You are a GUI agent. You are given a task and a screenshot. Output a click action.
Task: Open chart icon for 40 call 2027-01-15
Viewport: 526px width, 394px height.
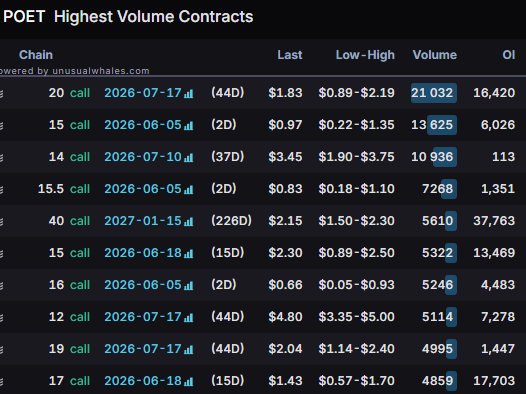click(x=189, y=222)
